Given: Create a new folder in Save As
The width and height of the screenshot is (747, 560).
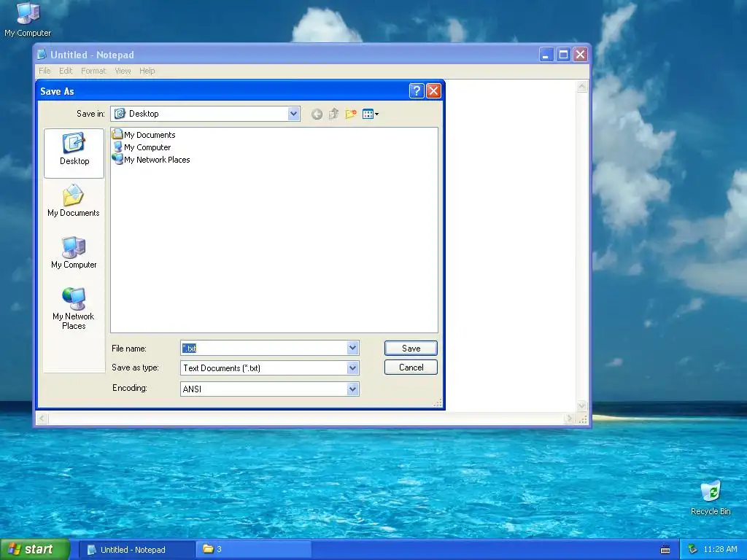Looking at the screenshot, I should click(351, 114).
